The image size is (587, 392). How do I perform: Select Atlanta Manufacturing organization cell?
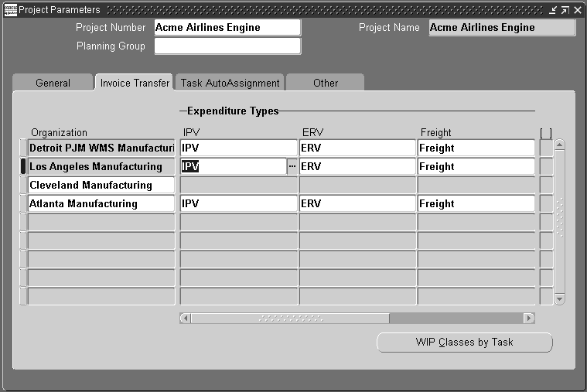point(101,203)
